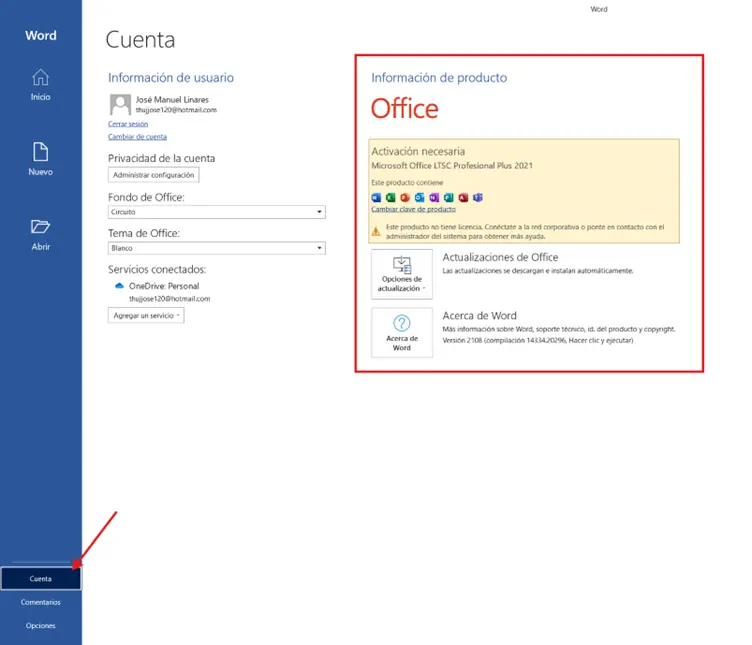Image resolution: width=752 pixels, height=645 pixels.
Task: Click the Publisher app icon in product contents
Action: tap(448, 198)
